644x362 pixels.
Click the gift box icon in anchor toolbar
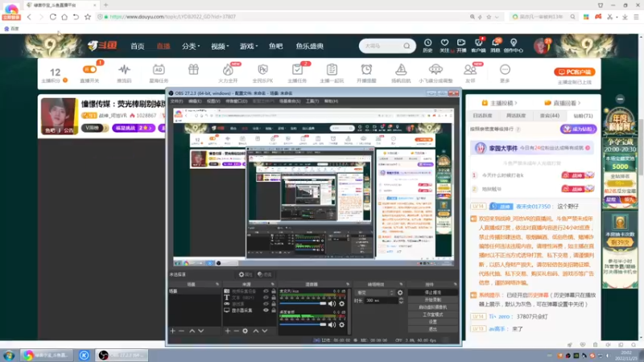(x=193, y=69)
